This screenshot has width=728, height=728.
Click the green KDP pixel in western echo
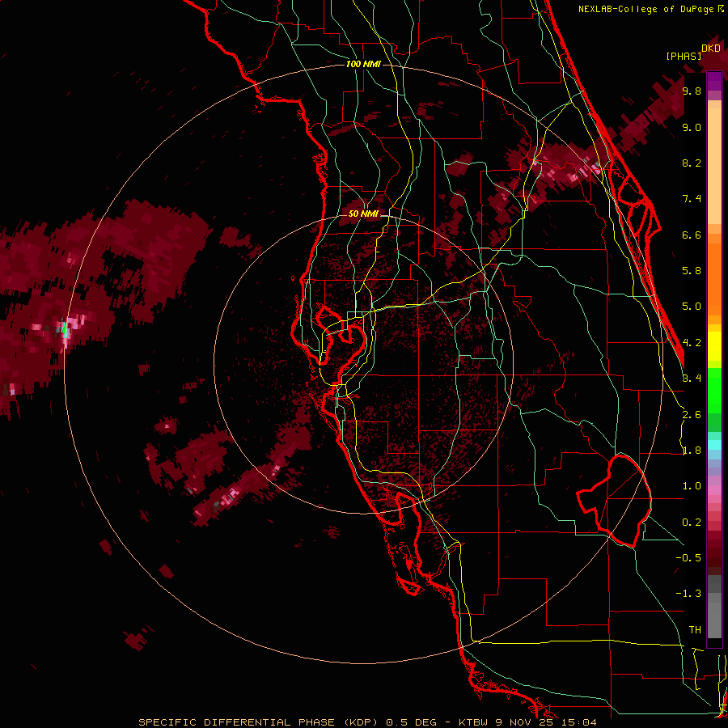click(x=65, y=330)
